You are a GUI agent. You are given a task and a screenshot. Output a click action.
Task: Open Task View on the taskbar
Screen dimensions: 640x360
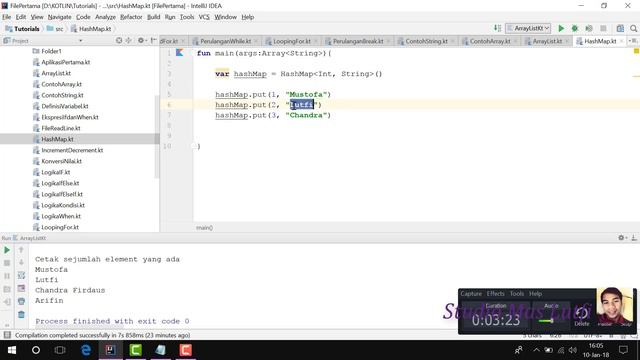pos(60,350)
